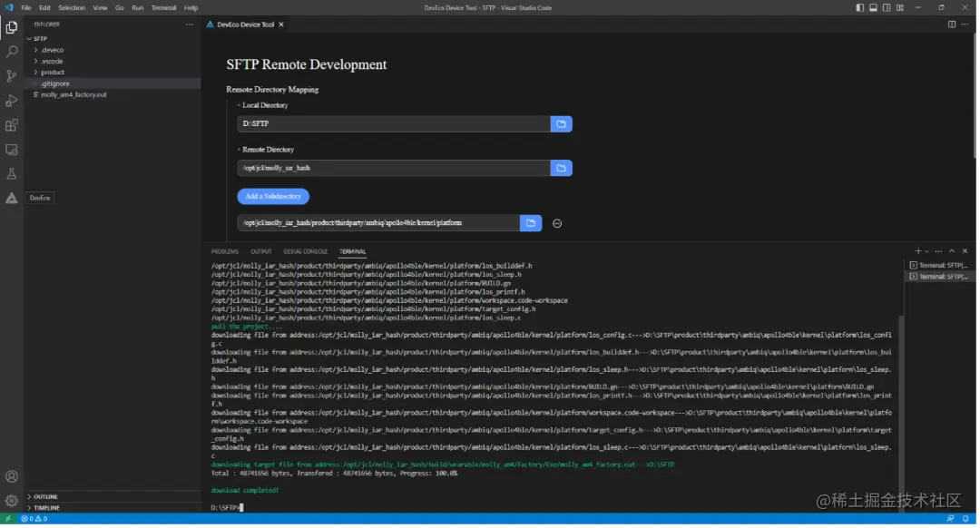Click the remote window indicator in status bar
Viewport: 980px width, 528px height.
click(x=7, y=520)
